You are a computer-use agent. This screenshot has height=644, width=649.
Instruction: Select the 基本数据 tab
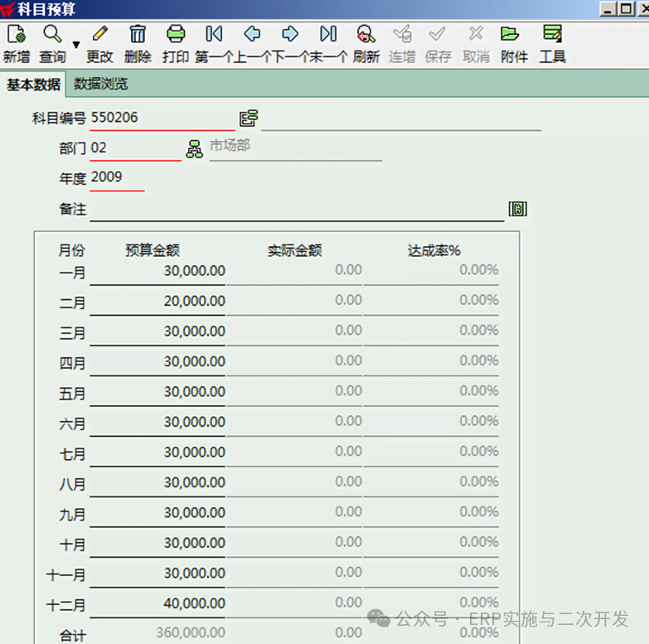[x=33, y=84]
